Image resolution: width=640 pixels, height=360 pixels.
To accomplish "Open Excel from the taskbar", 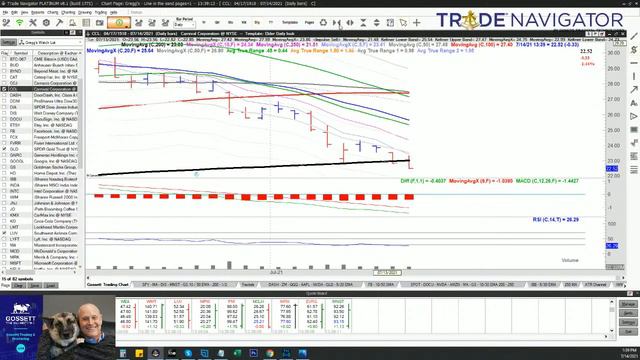I will coord(237,353).
